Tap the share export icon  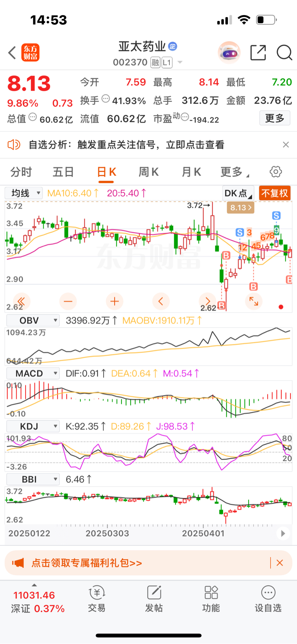[258, 53]
